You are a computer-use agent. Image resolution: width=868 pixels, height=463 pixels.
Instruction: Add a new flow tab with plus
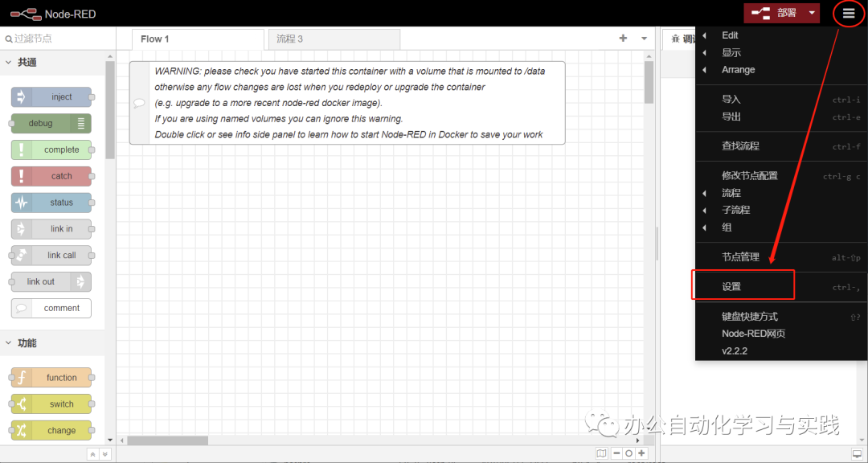click(x=624, y=39)
